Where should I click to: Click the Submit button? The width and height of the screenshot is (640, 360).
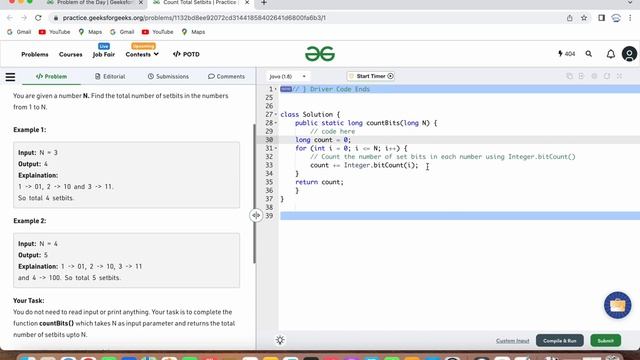click(x=605, y=340)
